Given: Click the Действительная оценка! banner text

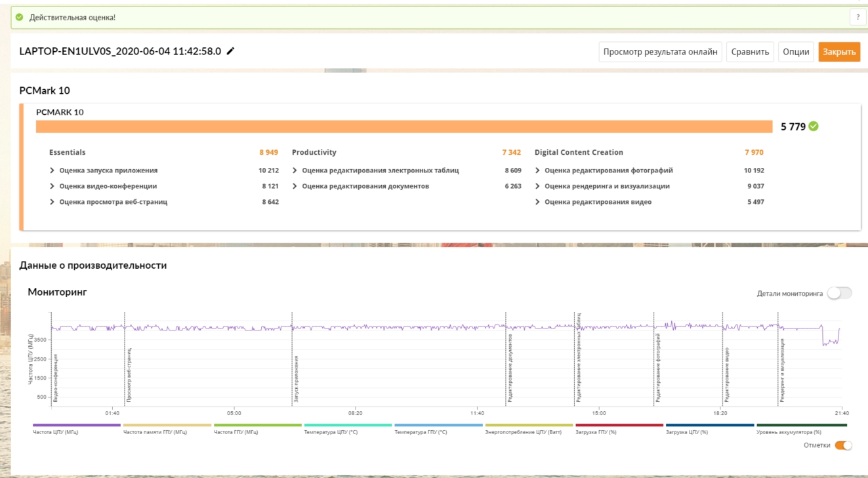Looking at the screenshot, I should (x=72, y=17).
